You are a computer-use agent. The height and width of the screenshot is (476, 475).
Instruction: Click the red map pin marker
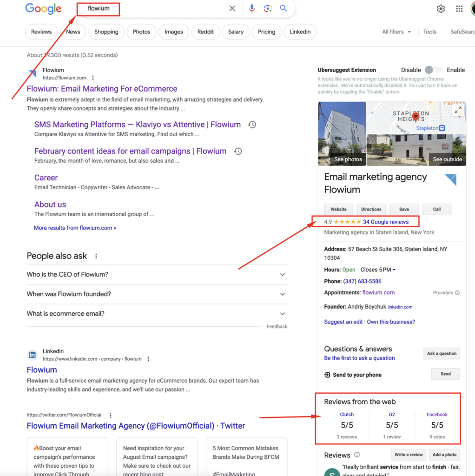416,117
